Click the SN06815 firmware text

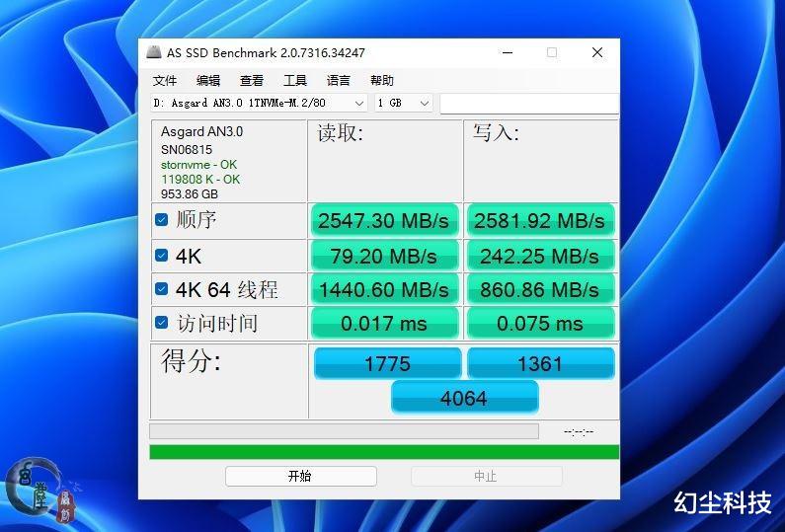187,150
